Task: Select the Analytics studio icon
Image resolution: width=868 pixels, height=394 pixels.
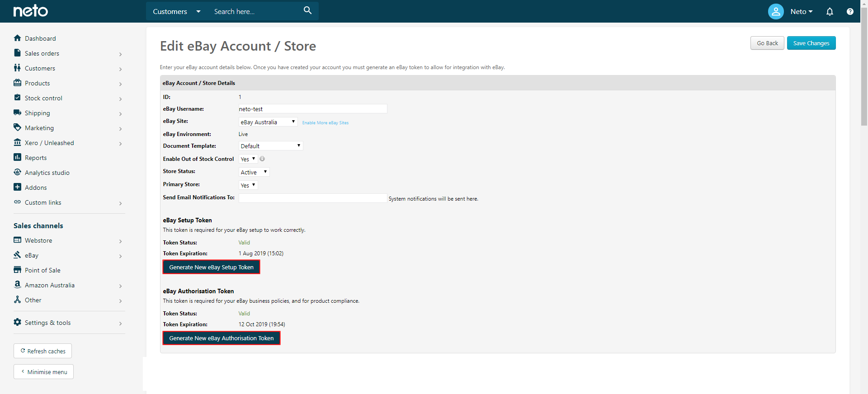Action: tap(17, 172)
